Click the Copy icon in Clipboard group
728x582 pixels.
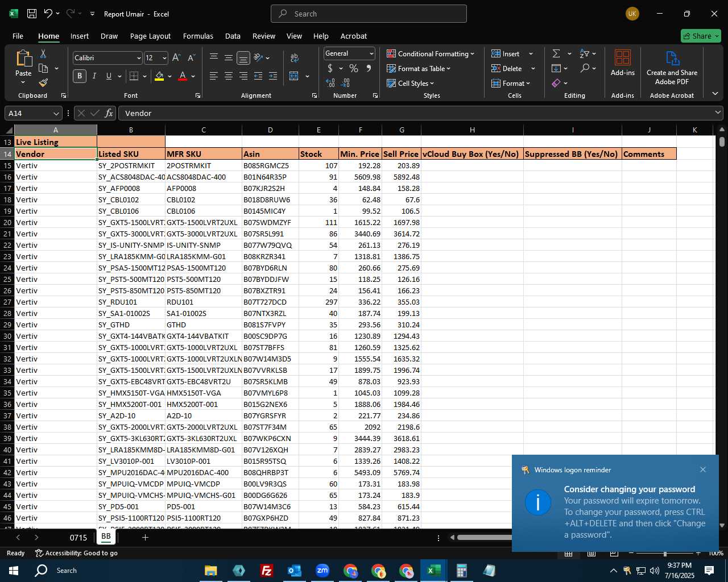pos(43,68)
